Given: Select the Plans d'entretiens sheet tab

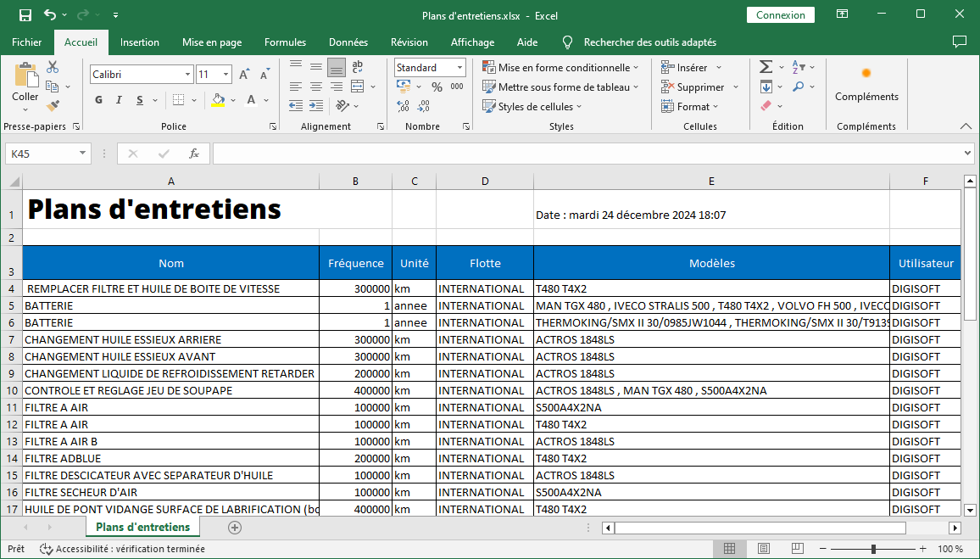Looking at the screenshot, I should (142, 527).
